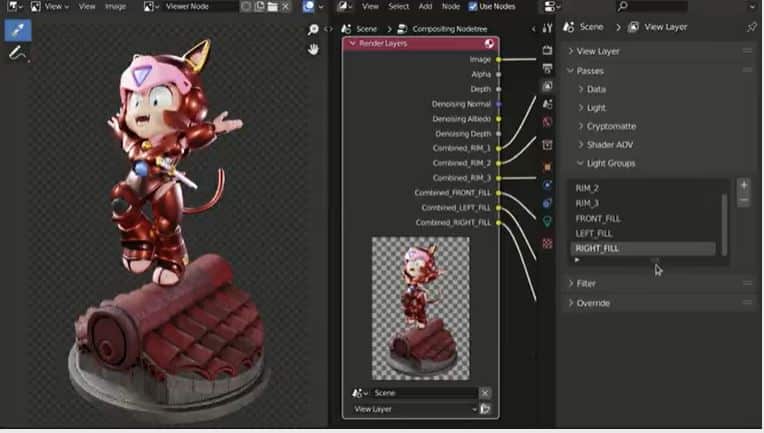764x433 pixels.
Task: Clear the node's Scene with X button
Action: 485,393
